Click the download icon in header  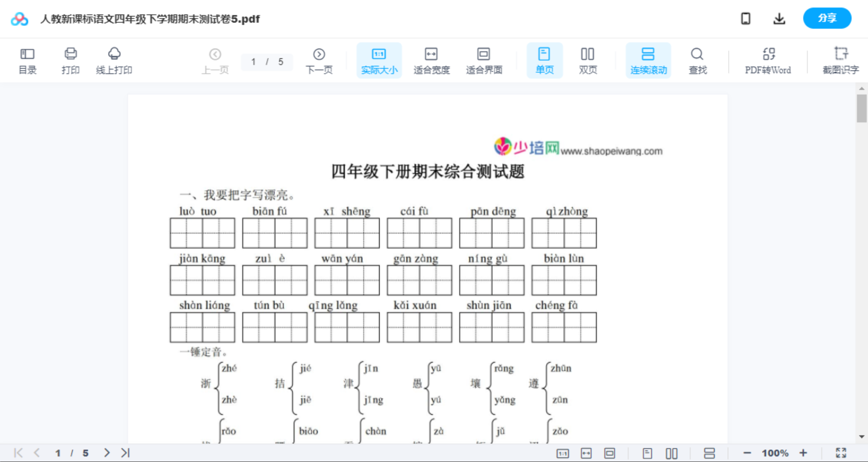779,19
